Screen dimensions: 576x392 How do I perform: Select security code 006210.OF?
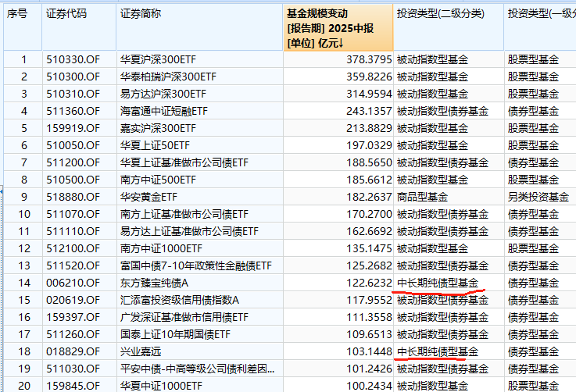[73, 283]
